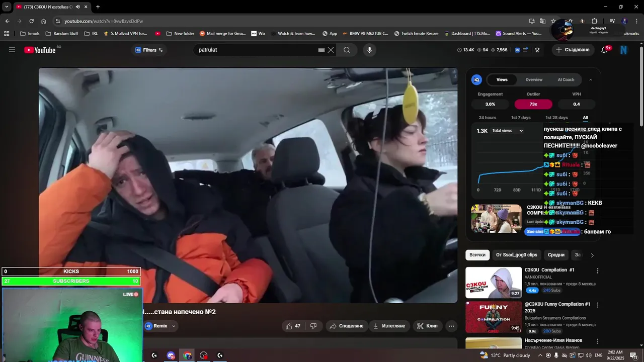Click the youtube.com address bar

(292, 21)
